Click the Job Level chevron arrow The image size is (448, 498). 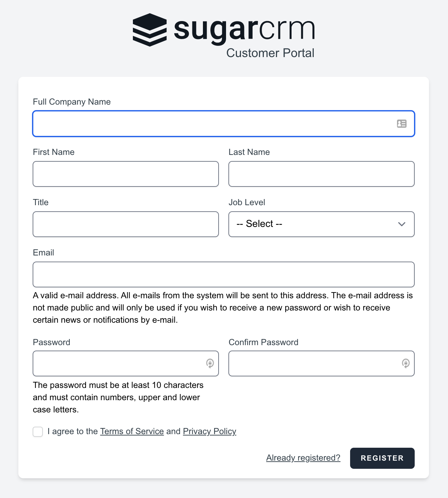coord(401,224)
